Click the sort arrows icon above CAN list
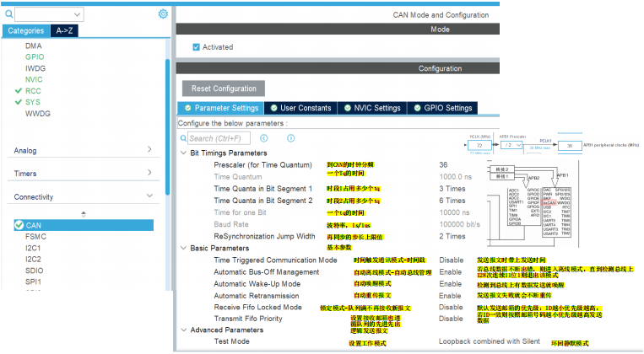The height and width of the screenshot is (354, 644). tap(84, 214)
